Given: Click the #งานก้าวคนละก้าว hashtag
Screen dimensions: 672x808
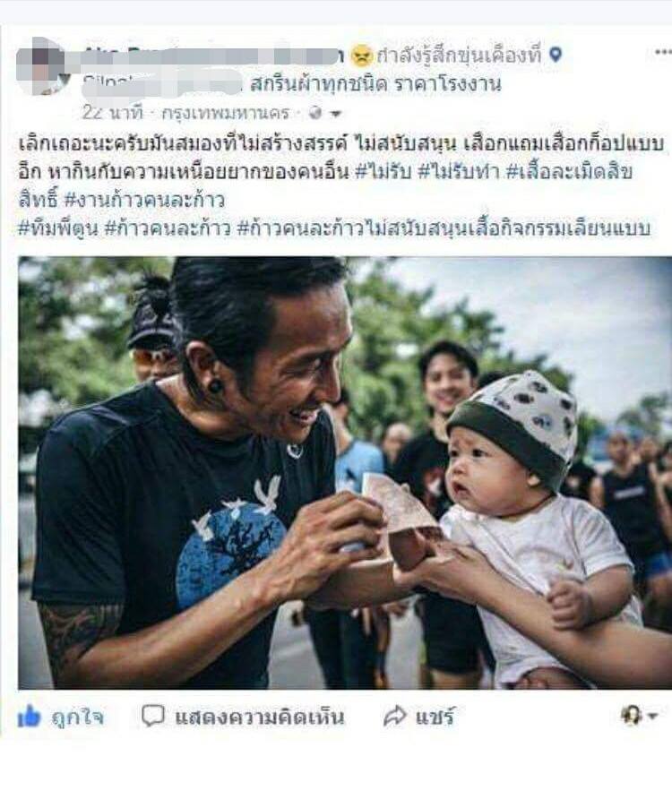Looking at the screenshot, I should 144,200.
